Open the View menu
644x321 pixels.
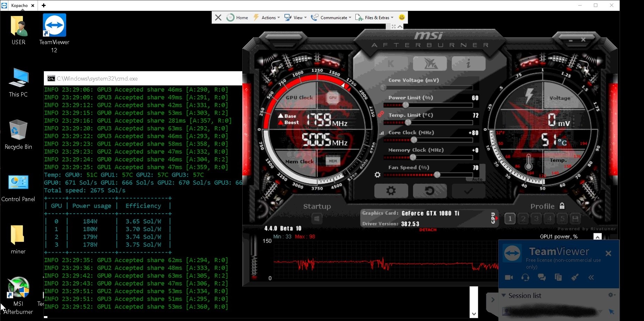pyautogui.click(x=296, y=17)
